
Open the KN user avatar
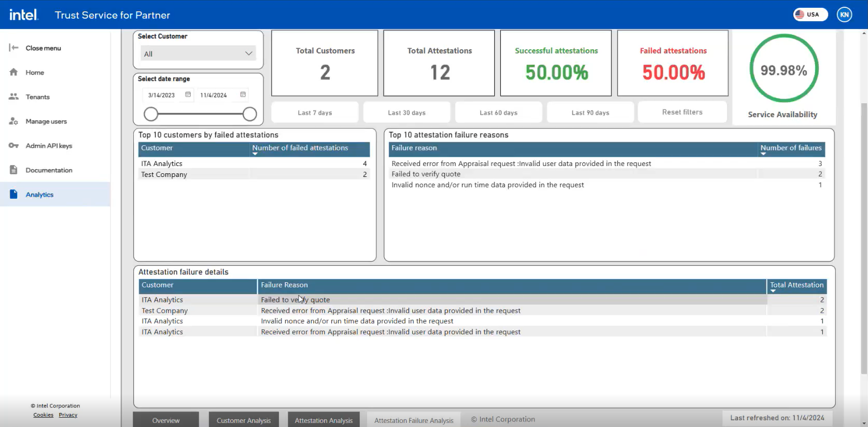(x=844, y=15)
